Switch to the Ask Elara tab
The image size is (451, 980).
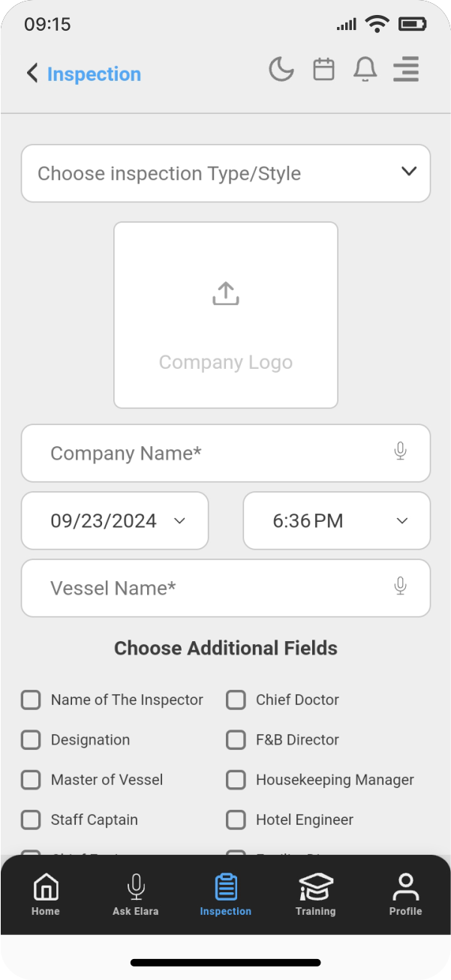coord(136,895)
